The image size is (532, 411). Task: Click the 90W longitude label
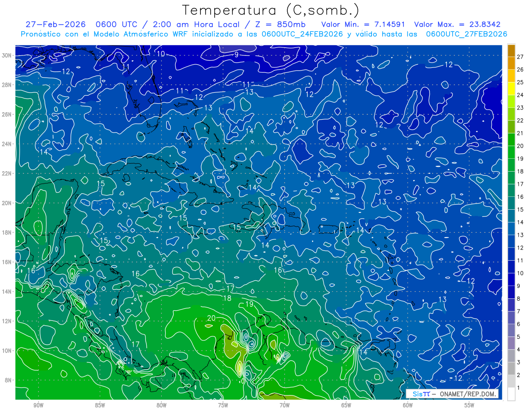tap(38, 405)
